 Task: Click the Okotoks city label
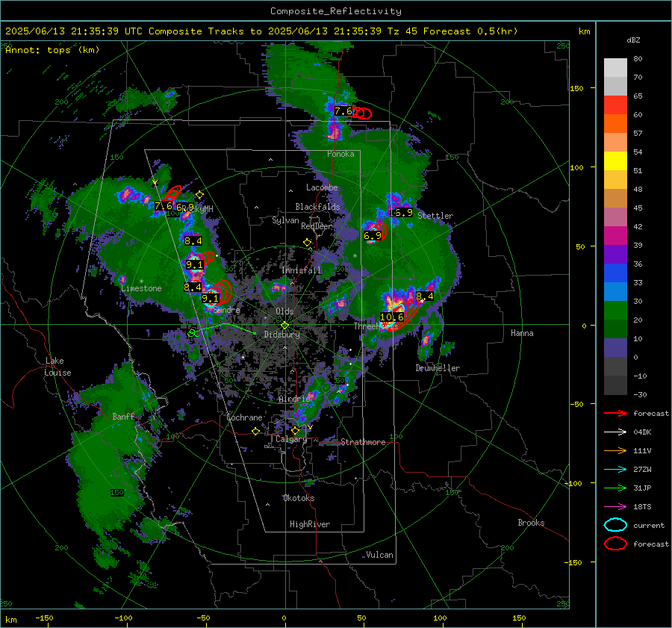299,499
